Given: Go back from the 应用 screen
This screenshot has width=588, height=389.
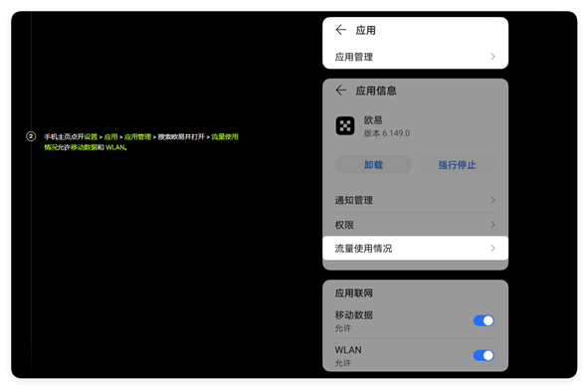Looking at the screenshot, I should coord(340,30).
